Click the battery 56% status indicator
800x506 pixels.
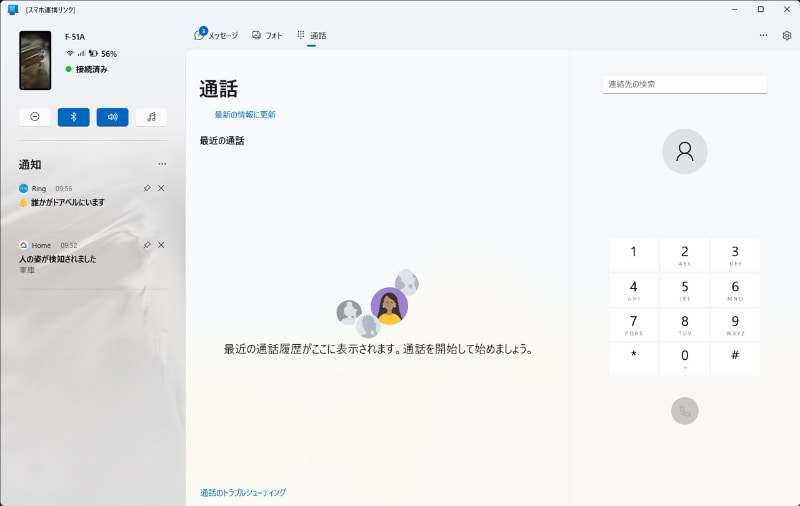(103, 54)
